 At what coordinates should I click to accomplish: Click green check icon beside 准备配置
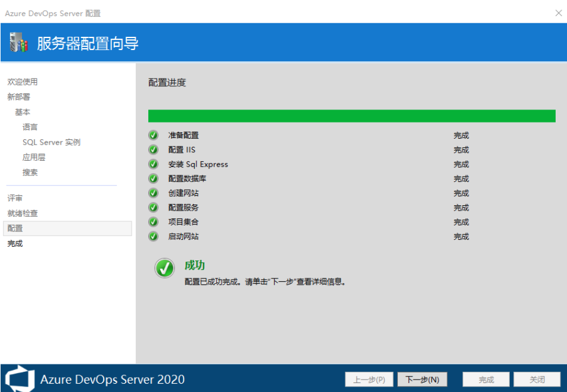click(153, 135)
